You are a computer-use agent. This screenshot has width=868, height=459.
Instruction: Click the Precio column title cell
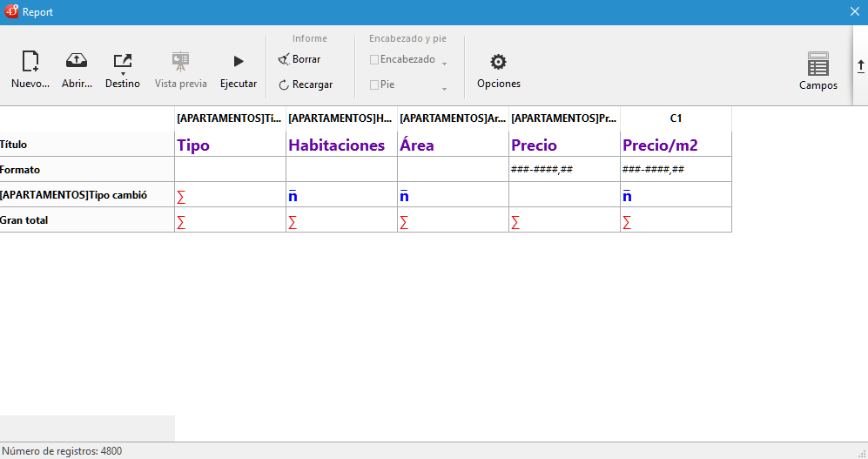[x=564, y=145]
